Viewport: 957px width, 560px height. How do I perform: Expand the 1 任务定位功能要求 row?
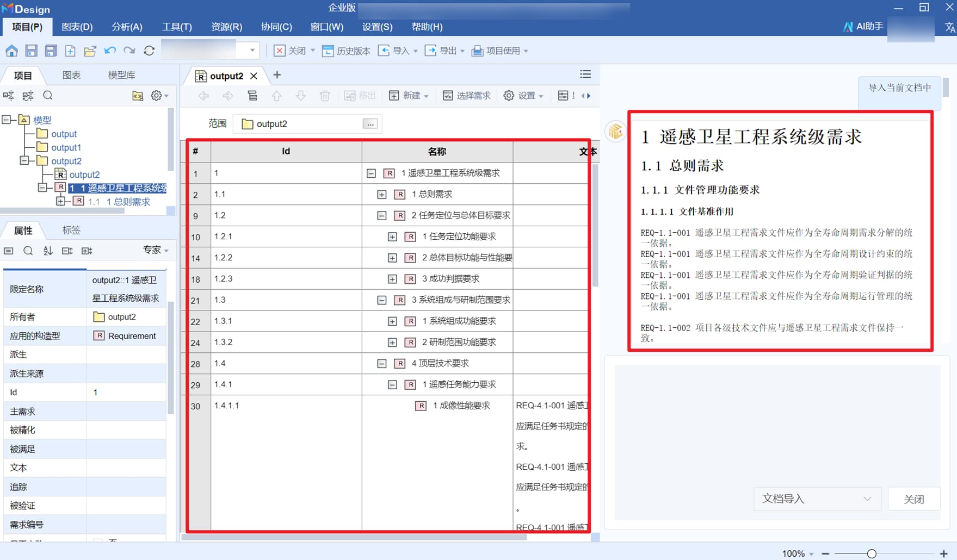392,237
